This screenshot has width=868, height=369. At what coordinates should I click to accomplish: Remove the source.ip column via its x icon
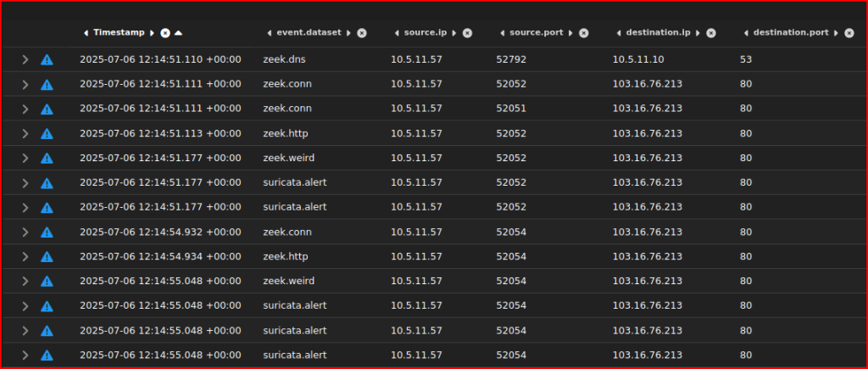(x=467, y=33)
